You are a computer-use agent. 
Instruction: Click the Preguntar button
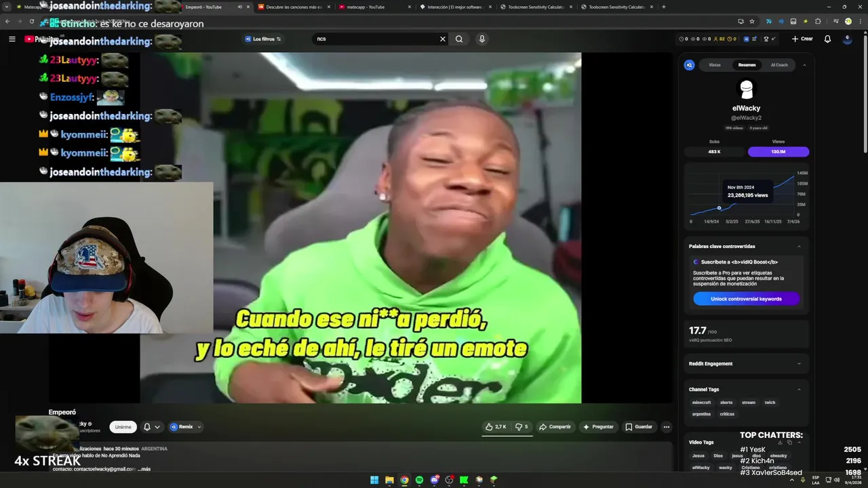click(x=598, y=427)
